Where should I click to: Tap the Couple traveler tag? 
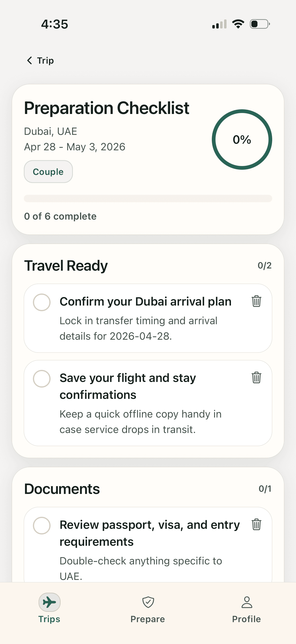[48, 172]
